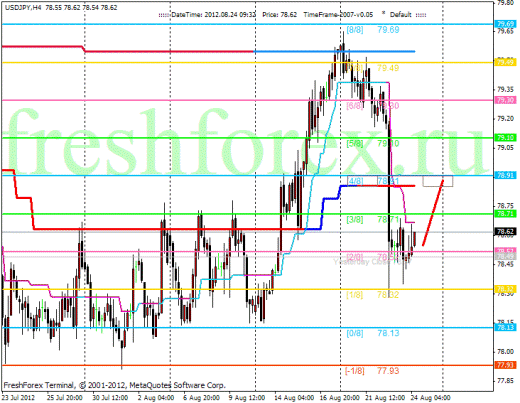Click the Price: 78.62 header label
This screenshot has width=520, height=403.
click(279, 15)
